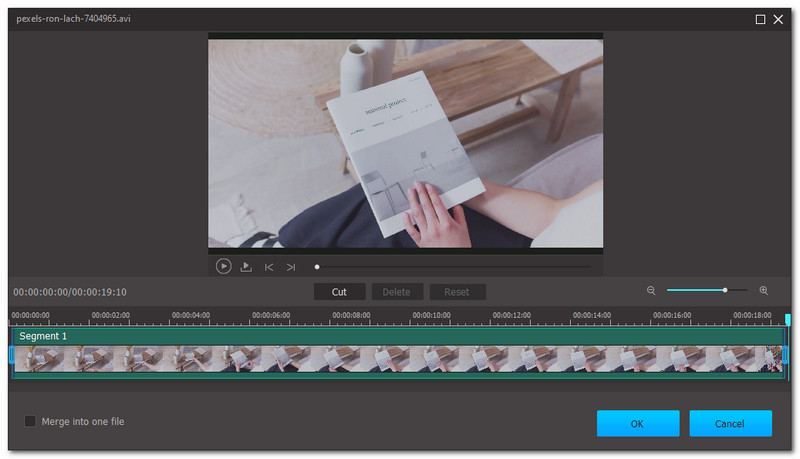Click the left trim handle of Segment 1
Screen dimensions: 800x459
pos(12,355)
